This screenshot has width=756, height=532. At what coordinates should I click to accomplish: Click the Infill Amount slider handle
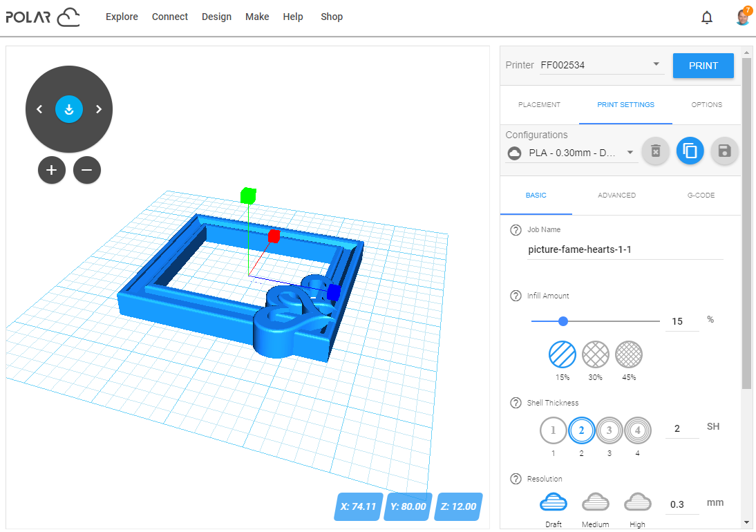click(563, 321)
